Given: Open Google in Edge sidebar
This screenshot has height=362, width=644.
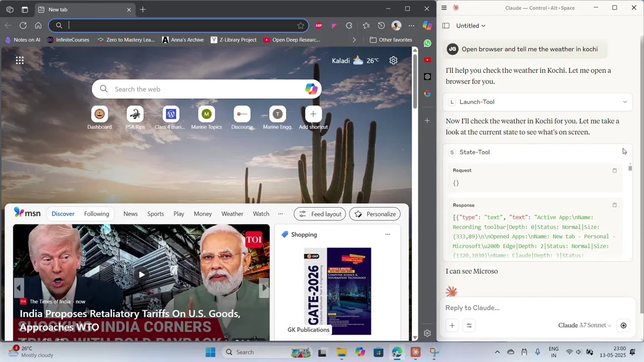Looking at the screenshot, I should [427, 93].
